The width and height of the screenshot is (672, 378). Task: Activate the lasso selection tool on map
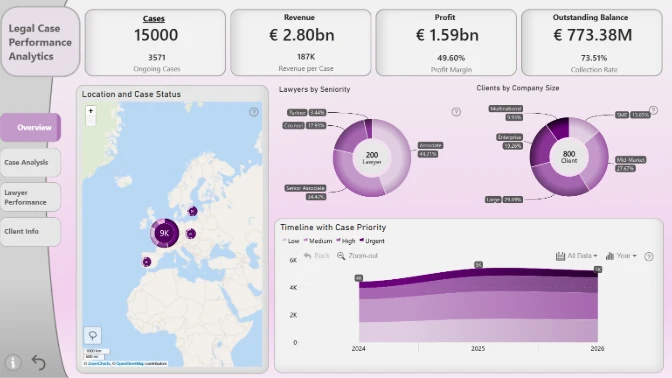point(93,335)
